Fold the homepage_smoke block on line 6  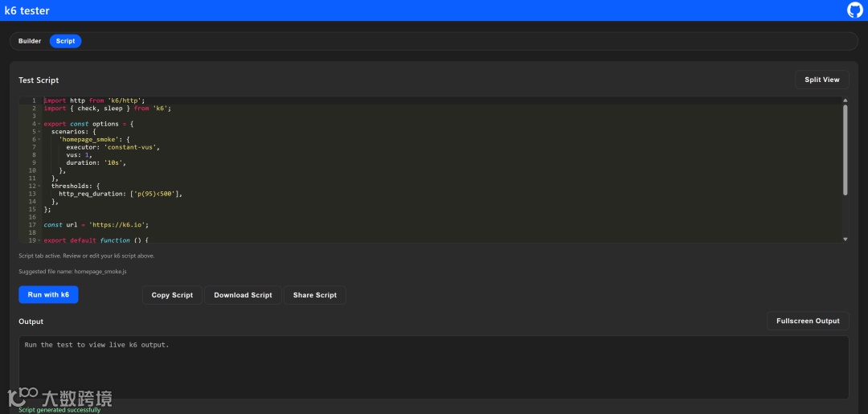[39, 140]
